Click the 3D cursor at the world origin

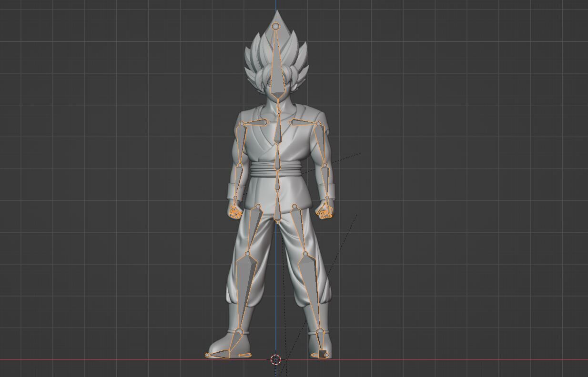(x=275, y=359)
